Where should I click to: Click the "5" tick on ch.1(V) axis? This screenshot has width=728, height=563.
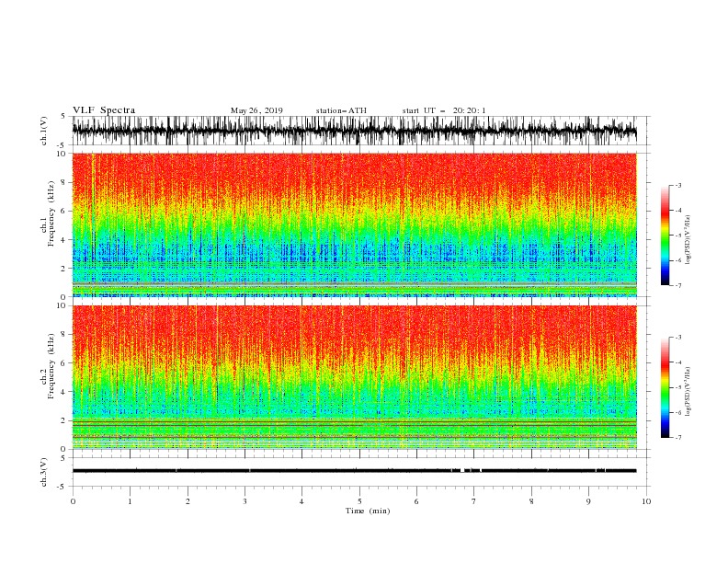tap(64, 116)
